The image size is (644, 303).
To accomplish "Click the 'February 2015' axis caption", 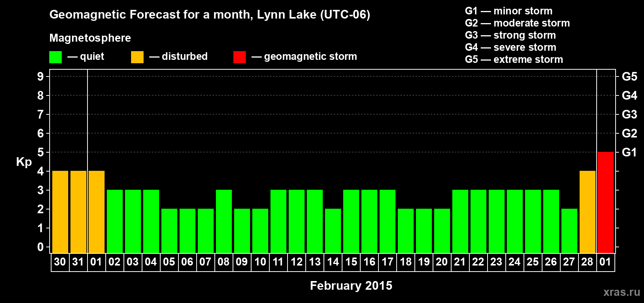I will coord(351,286).
